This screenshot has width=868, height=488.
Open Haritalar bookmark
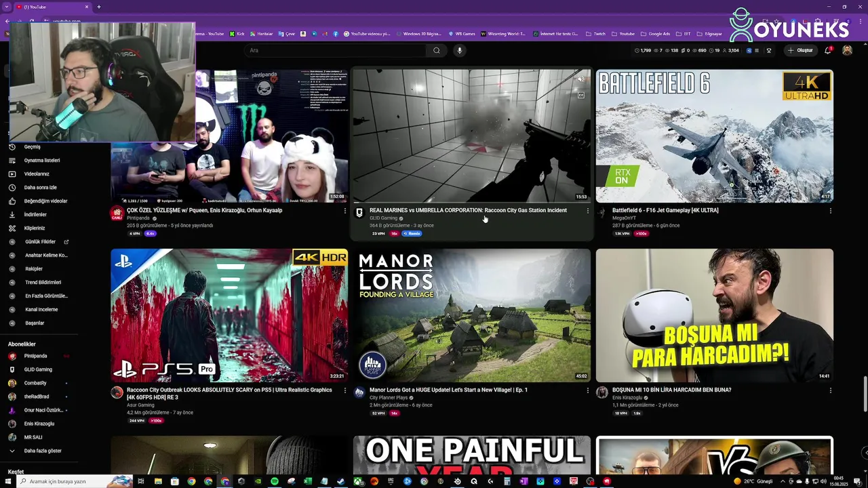pyautogui.click(x=261, y=33)
